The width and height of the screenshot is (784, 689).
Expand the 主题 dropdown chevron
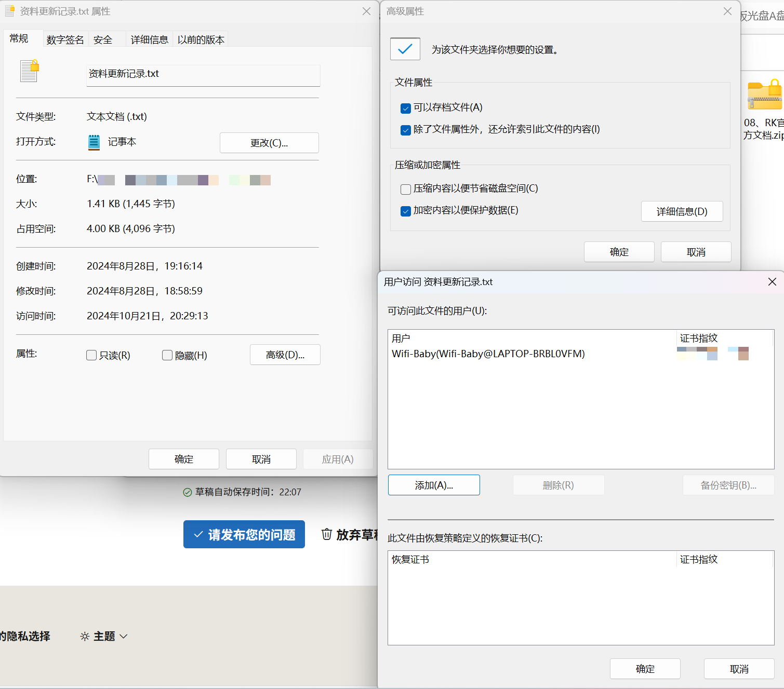point(123,636)
